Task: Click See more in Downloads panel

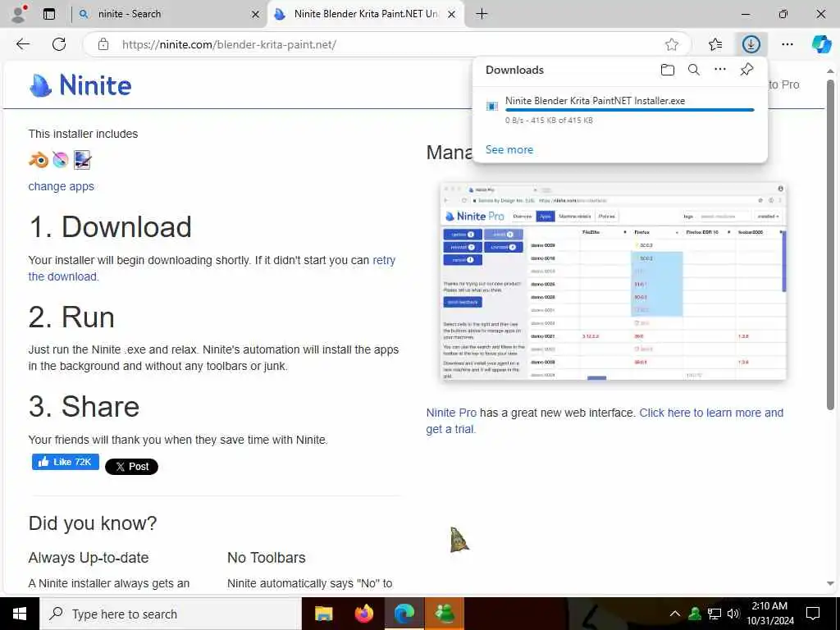Action: click(x=509, y=149)
